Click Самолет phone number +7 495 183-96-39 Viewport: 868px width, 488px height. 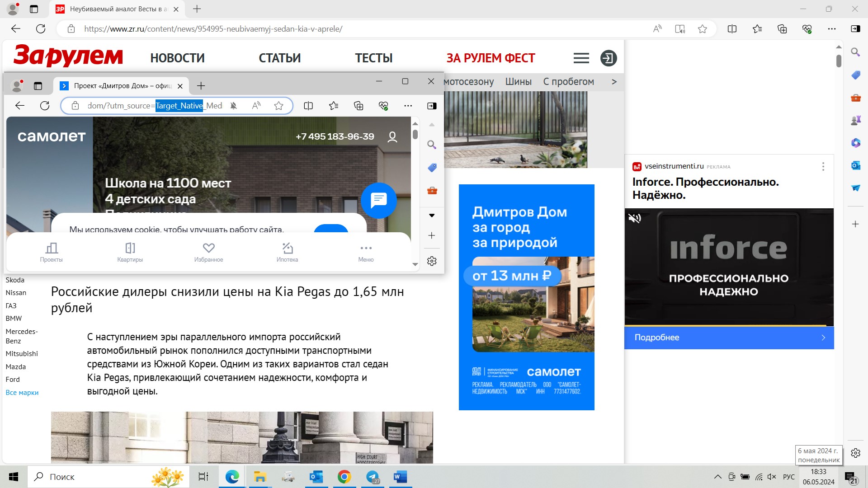pos(335,136)
